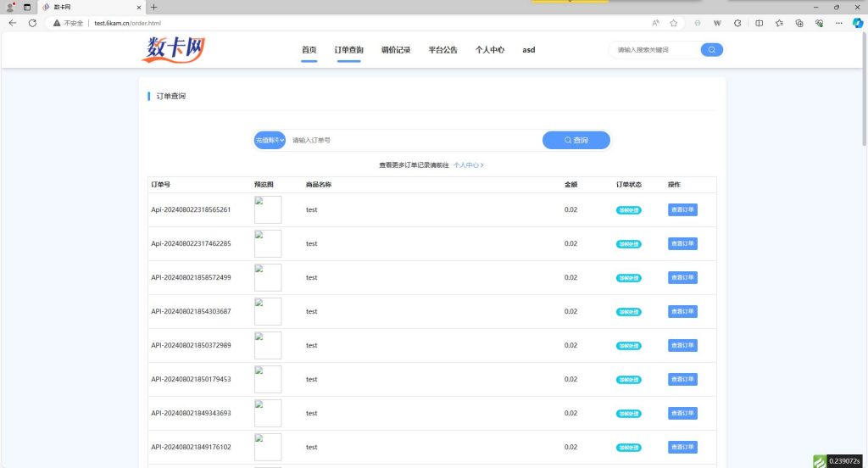View order API-202408021849176102
Viewport: 868px width, 468px height.
click(682, 447)
